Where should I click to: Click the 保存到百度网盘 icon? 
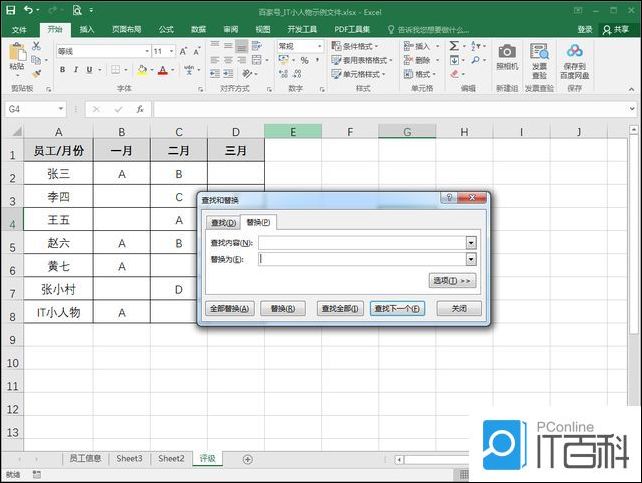[x=575, y=60]
